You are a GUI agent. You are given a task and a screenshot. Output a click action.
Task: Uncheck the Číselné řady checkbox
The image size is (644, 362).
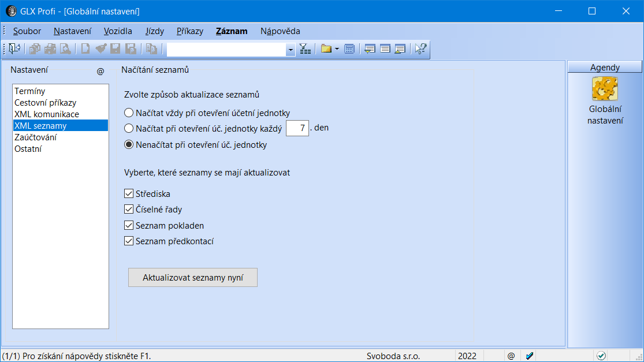(129, 210)
